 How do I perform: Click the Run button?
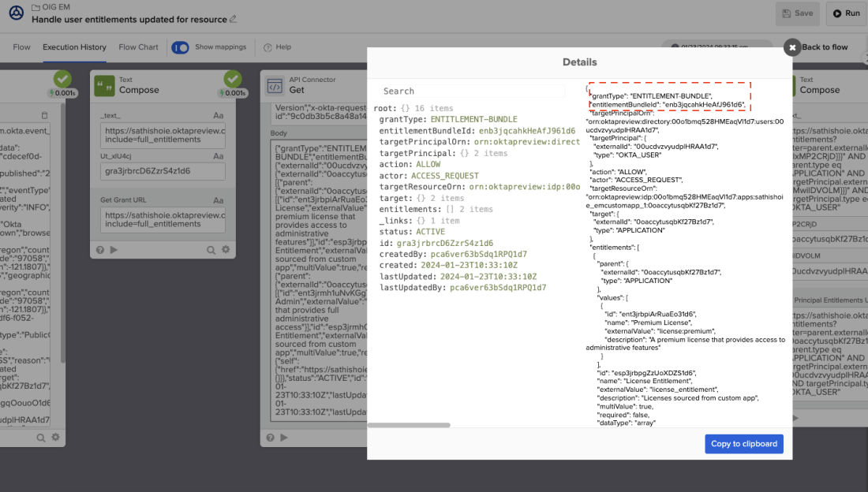pyautogui.click(x=846, y=13)
